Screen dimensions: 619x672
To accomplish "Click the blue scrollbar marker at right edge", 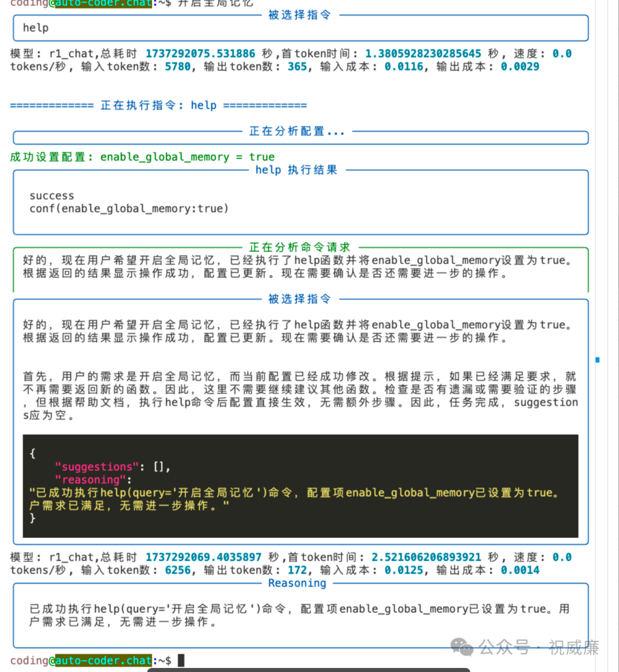I will [598, 360].
